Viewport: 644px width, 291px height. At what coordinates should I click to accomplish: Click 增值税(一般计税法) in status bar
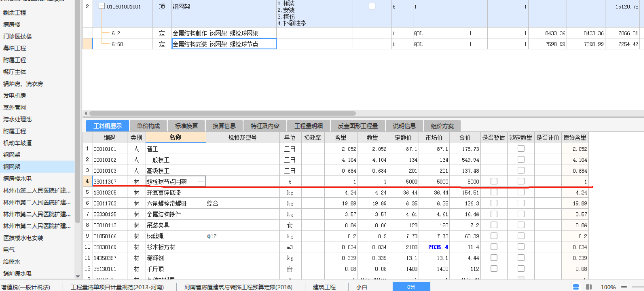25,287
